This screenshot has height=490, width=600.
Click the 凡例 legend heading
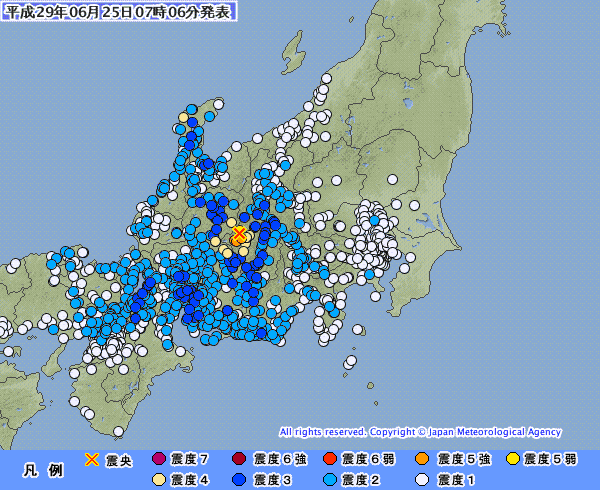click(x=43, y=470)
